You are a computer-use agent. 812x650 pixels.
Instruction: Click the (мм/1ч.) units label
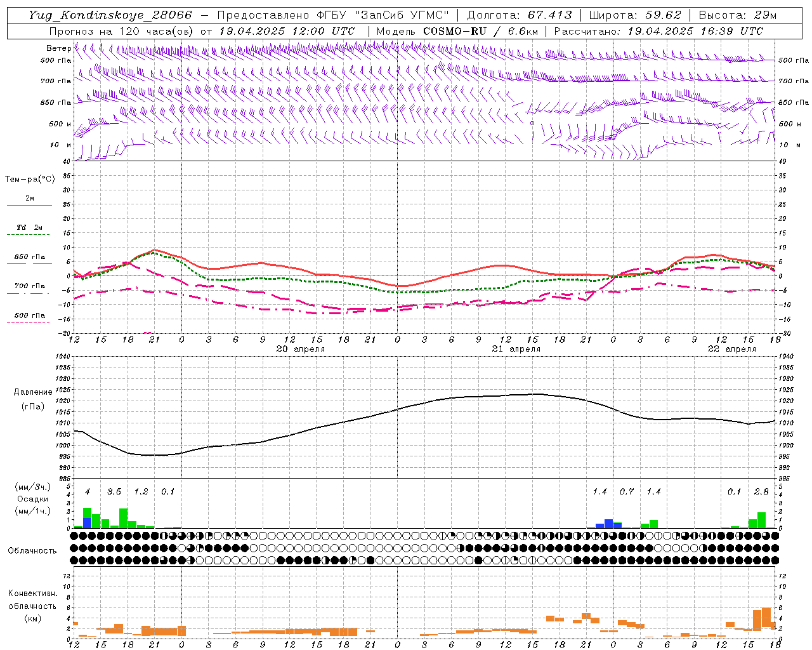pos(32,511)
